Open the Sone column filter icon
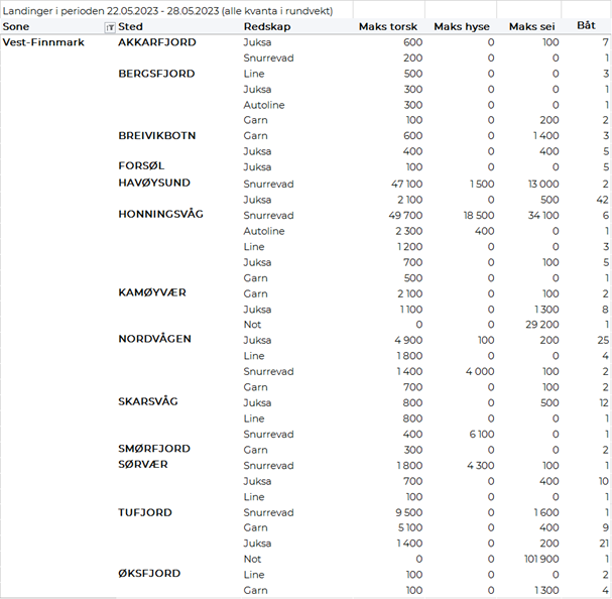The image size is (612, 599). pyautogui.click(x=109, y=27)
